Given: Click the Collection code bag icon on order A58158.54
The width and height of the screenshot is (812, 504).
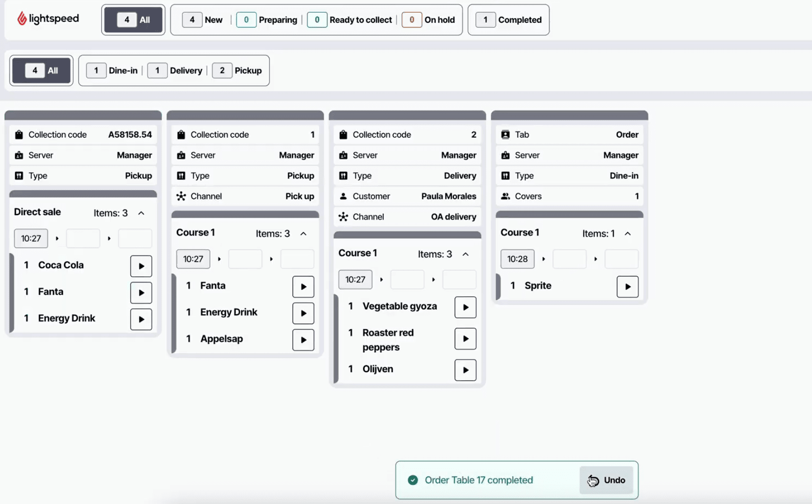Looking at the screenshot, I should [x=18, y=134].
